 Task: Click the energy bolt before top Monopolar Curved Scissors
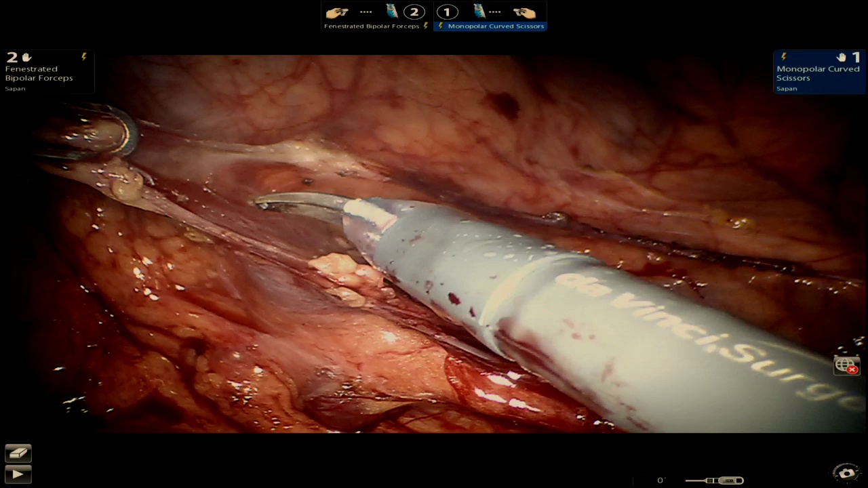440,26
